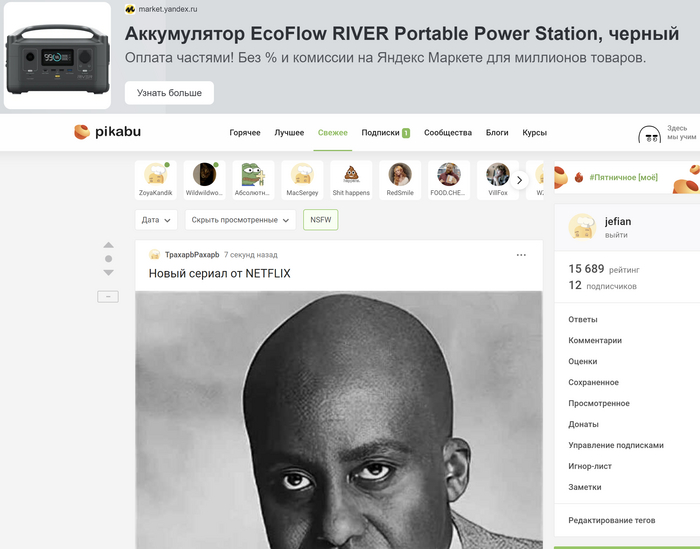700x549 pixels.
Task: Switch to Горячее tab
Action: click(x=245, y=133)
